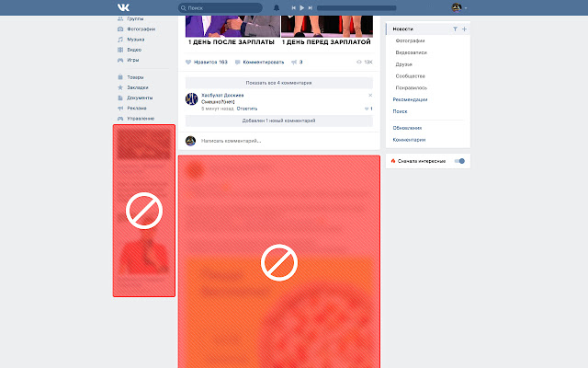Open Обновления in the right panel

pos(407,128)
